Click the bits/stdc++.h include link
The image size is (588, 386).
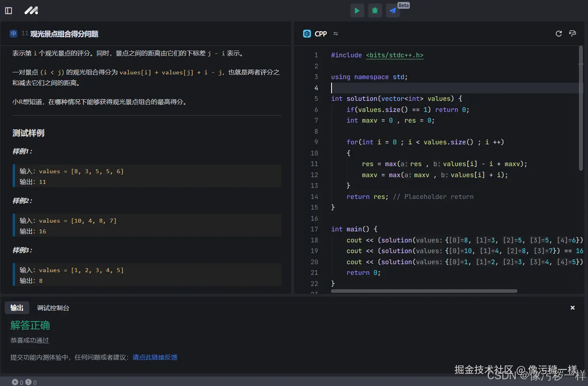tap(394, 55)
